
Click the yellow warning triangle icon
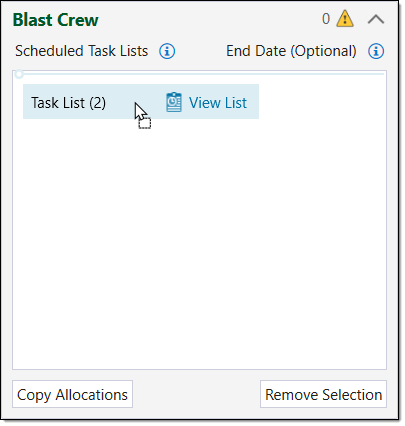(345, 19)
